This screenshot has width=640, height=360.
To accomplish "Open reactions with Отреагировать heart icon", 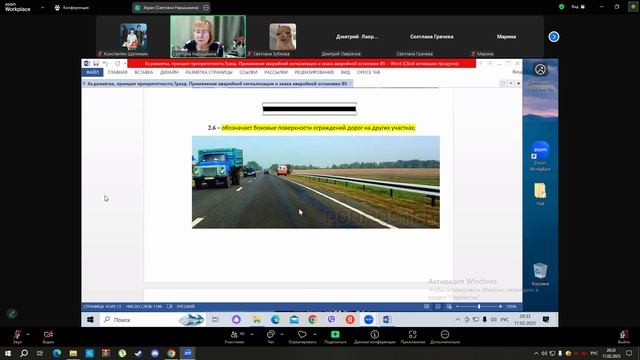I will pyautogui.click(x=302, y=336).
